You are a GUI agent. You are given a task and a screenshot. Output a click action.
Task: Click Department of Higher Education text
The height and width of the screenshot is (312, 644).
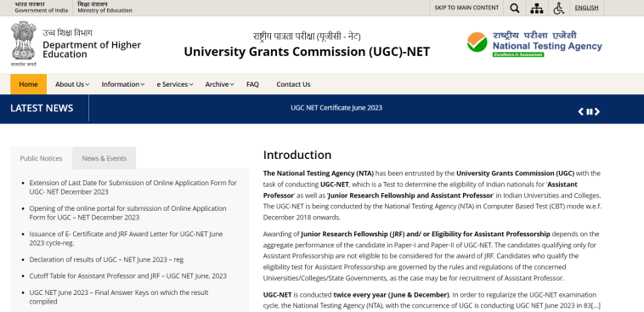pyautogui.click(x=92, y=49)
